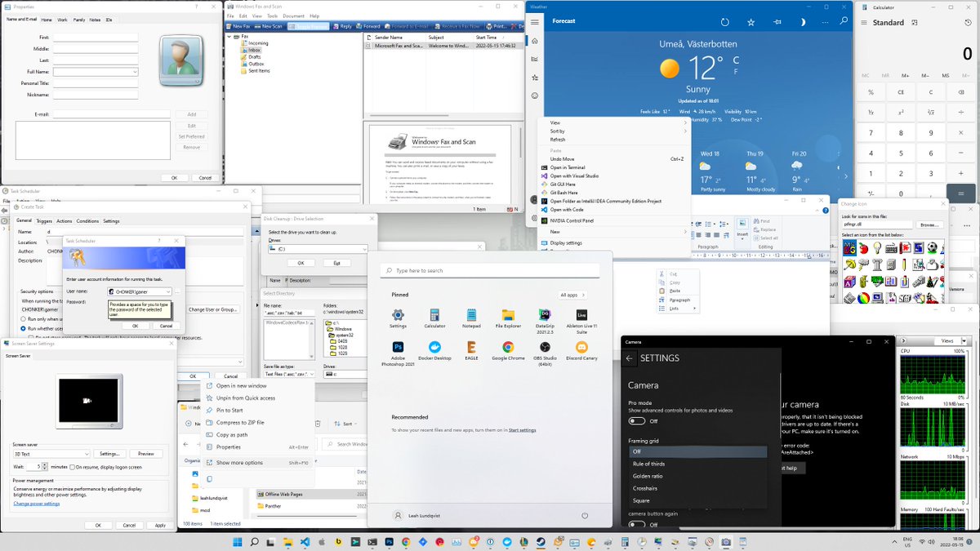Switch Weather temperature to Fahrenheit
This screenshot has width=980, height=551.
[x=736, y=72]
